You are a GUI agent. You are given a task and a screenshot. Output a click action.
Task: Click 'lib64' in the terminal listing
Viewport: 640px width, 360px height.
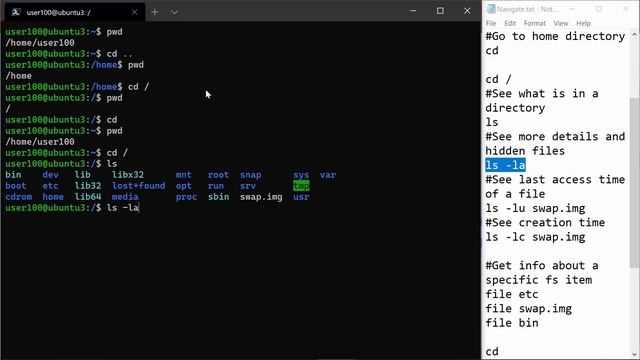[88, 197]
